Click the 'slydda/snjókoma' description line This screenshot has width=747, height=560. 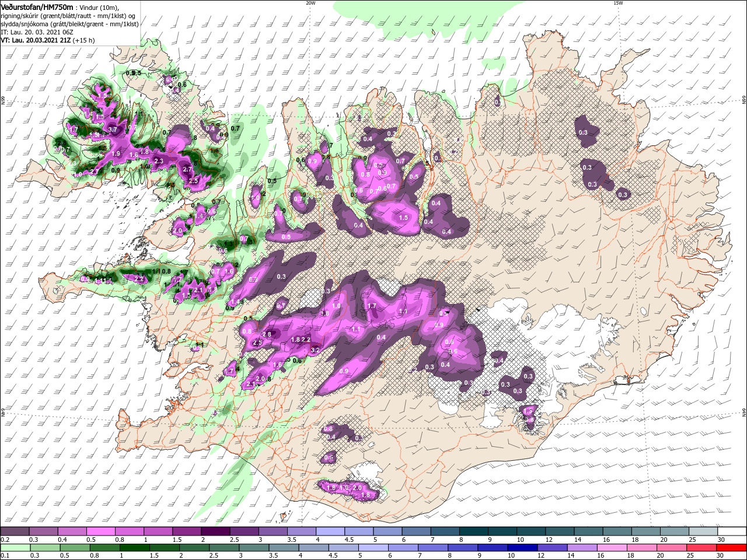coord(69,24)
